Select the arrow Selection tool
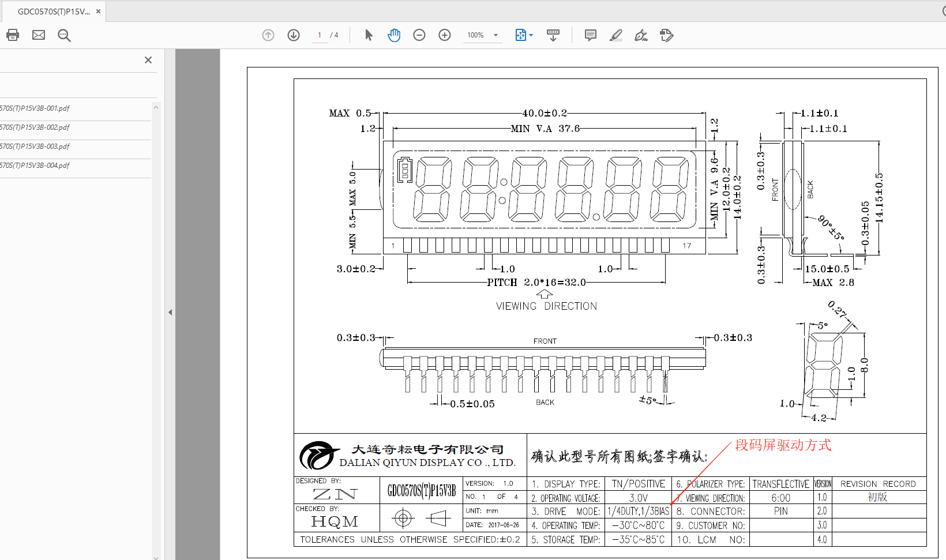Image resolution: width=946 pixels, height=560 pixels. click(369, 35)
